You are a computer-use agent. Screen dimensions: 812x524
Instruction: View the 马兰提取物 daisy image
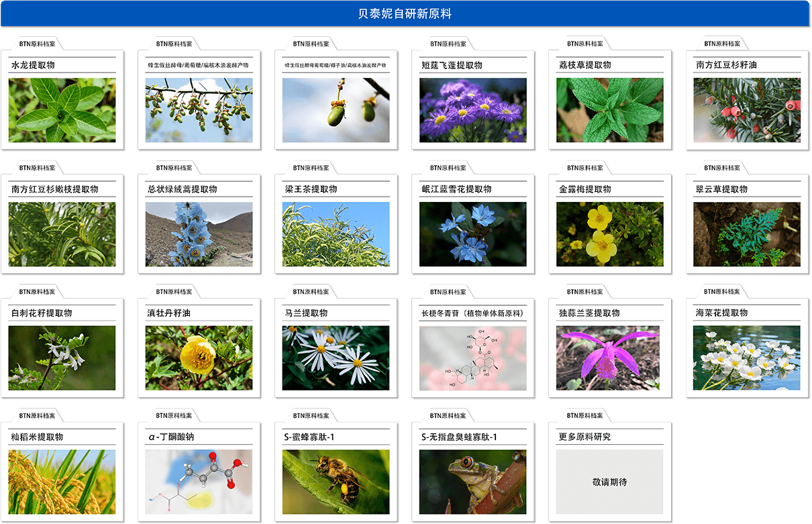[x=336, y=358]
